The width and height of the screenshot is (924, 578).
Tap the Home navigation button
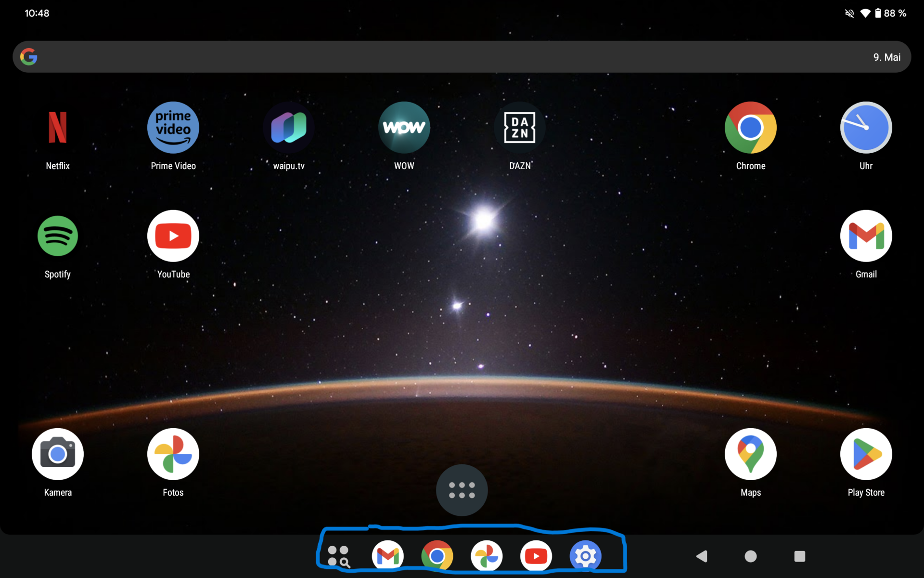[x=751, y=556]
